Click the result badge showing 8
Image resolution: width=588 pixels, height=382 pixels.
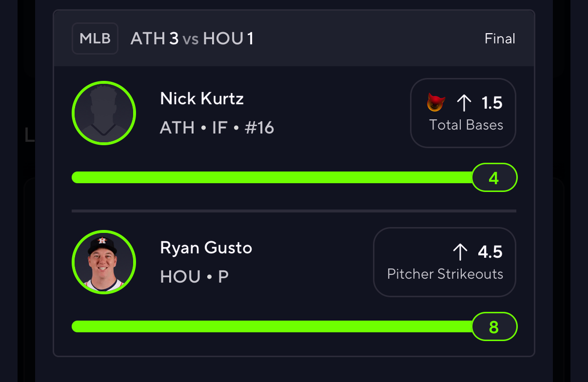[494, 326]
